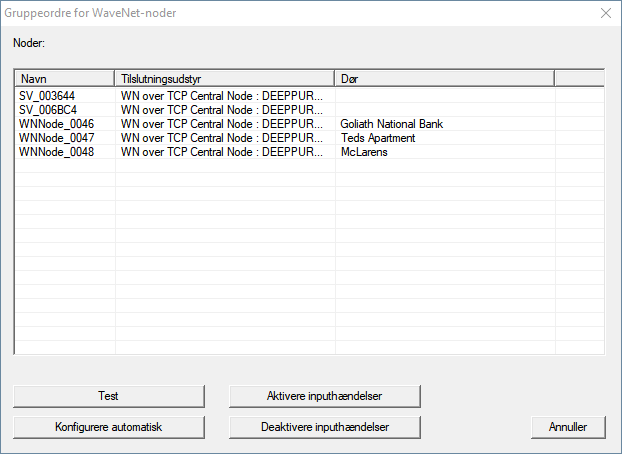Click the Goliath National Bank door cell

[392, 124]
